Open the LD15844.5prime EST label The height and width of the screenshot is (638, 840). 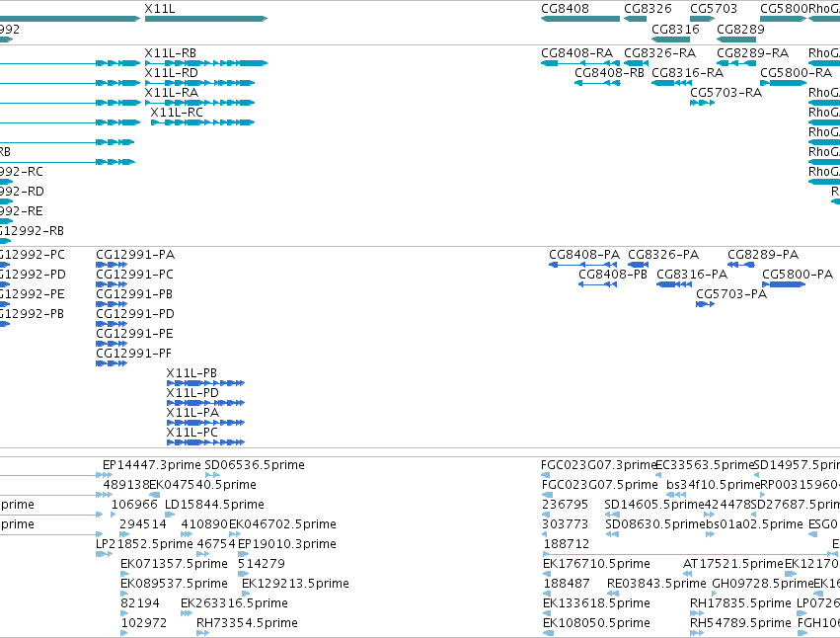point(214,505)
